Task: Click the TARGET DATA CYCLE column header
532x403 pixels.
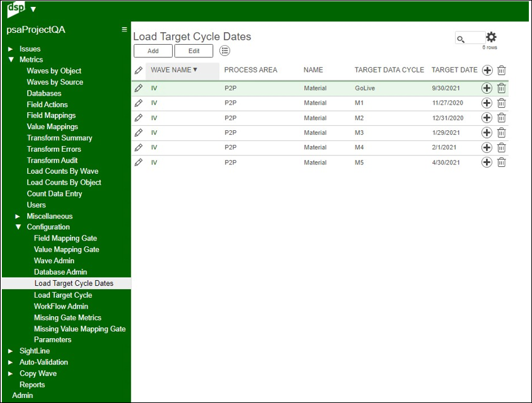Action: (x=389, y=70)
